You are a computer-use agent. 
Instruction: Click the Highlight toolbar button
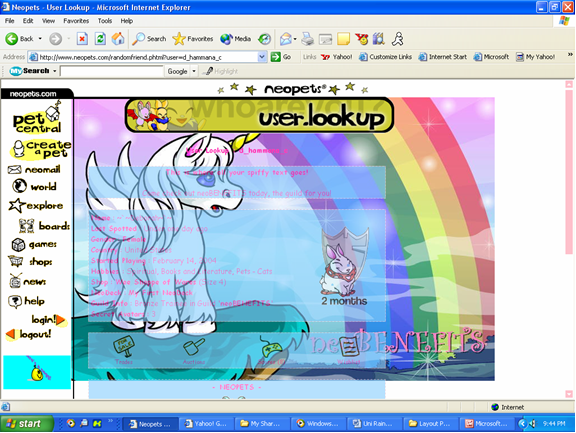221,71
